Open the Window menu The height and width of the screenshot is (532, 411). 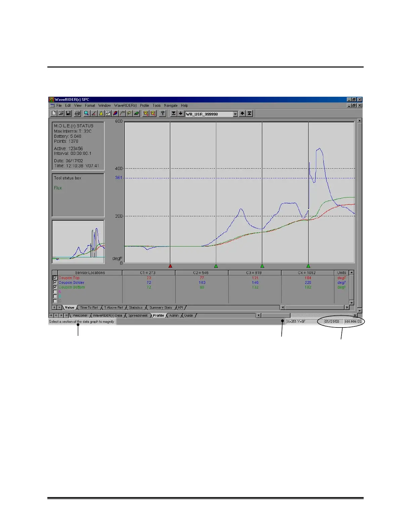pyautogui.click(x=104, y=105)
